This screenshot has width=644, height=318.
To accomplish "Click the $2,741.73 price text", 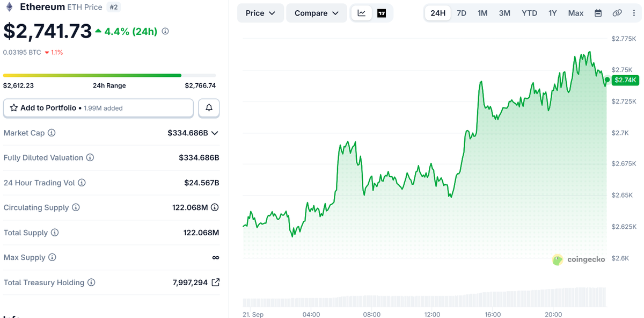I will 48,32.
